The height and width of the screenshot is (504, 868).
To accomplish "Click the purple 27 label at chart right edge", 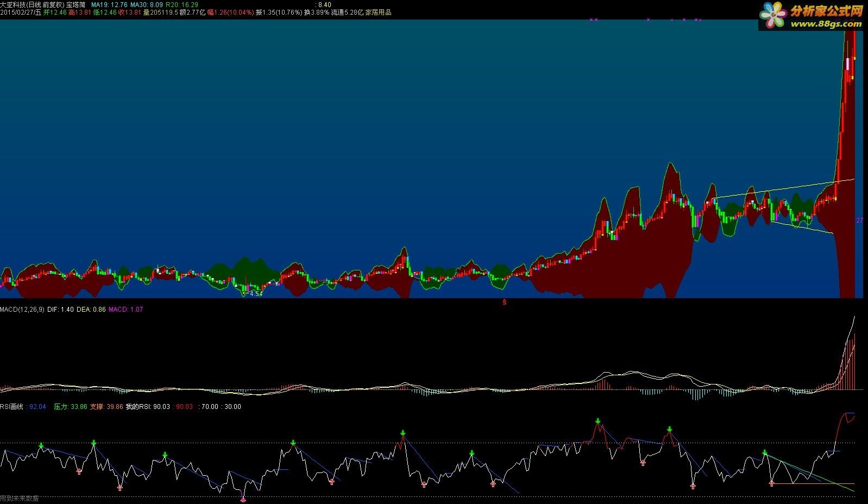I will [x=859, y=220].
